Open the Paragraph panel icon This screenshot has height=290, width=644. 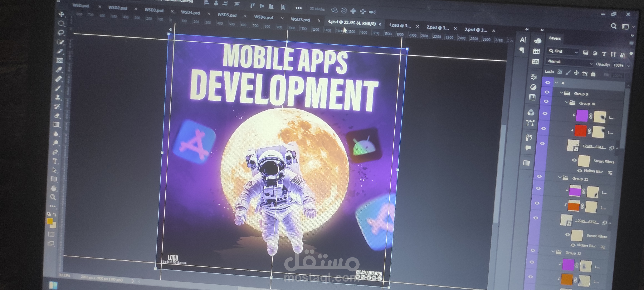(522, 51)
